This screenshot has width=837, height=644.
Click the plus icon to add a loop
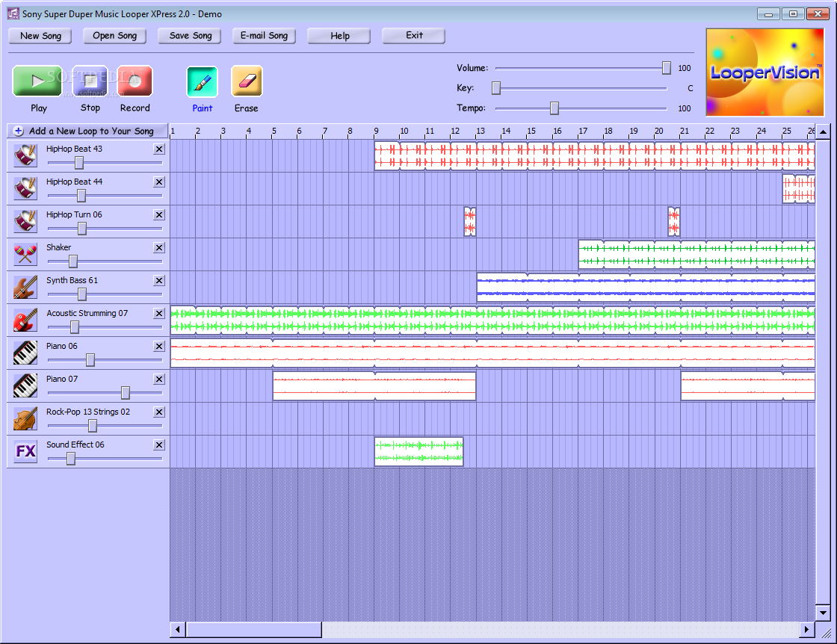click(19, 131)
